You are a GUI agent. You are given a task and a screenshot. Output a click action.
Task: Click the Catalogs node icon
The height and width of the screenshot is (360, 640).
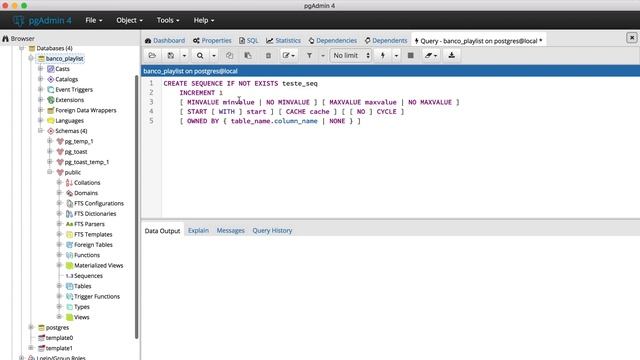pos(51,79)
